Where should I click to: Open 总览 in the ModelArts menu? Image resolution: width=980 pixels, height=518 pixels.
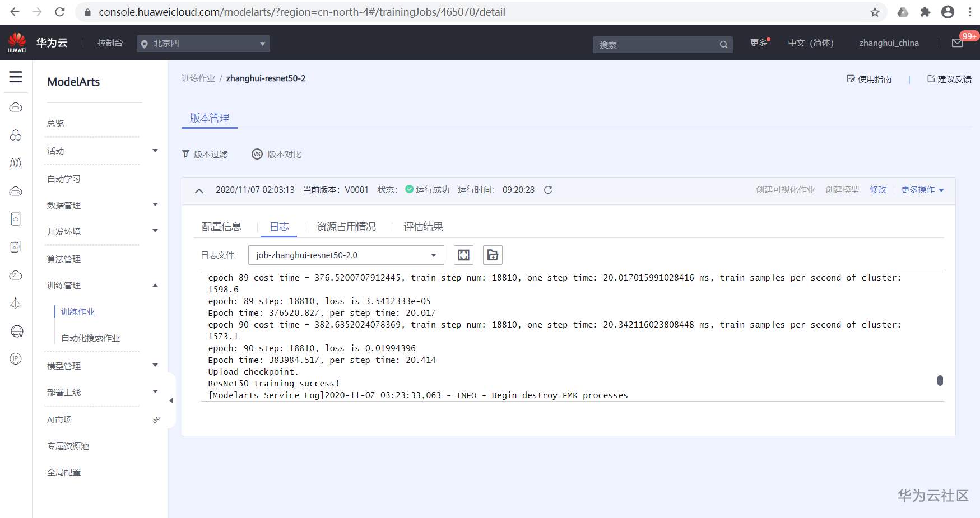(55, 123)
